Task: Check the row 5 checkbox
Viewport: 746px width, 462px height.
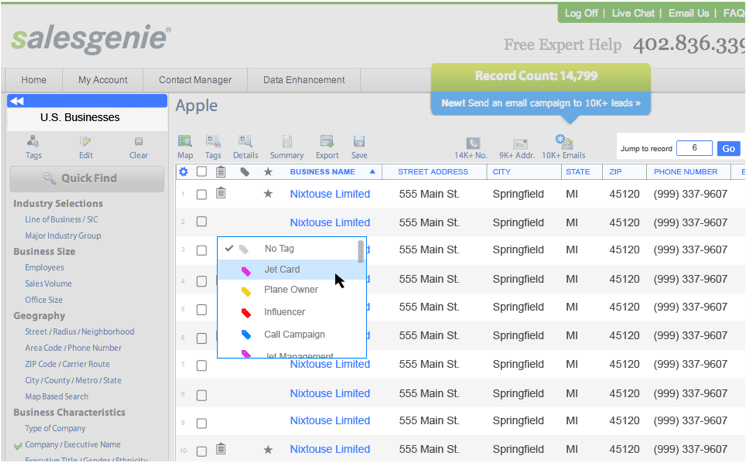Action: click(x=202, y=310)
